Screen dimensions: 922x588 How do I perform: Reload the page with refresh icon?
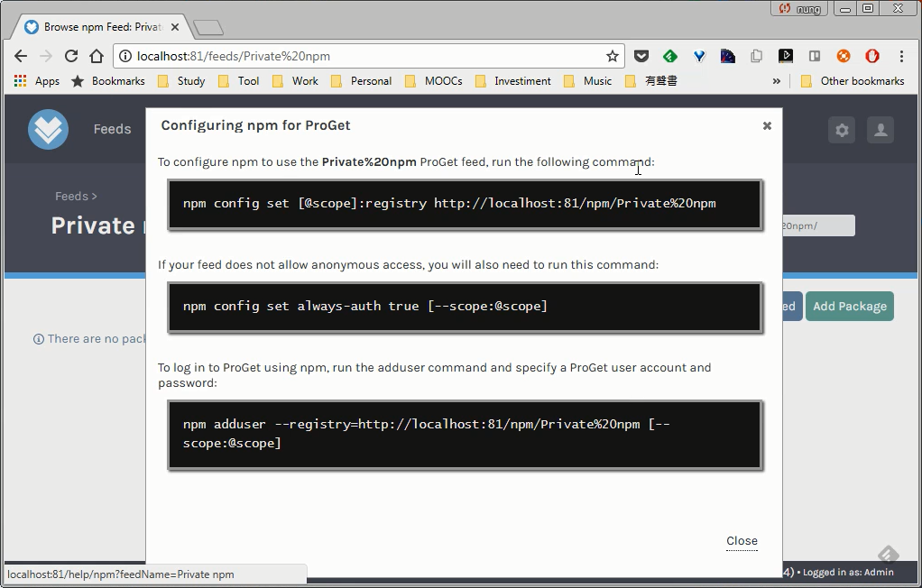coord(71,56)
